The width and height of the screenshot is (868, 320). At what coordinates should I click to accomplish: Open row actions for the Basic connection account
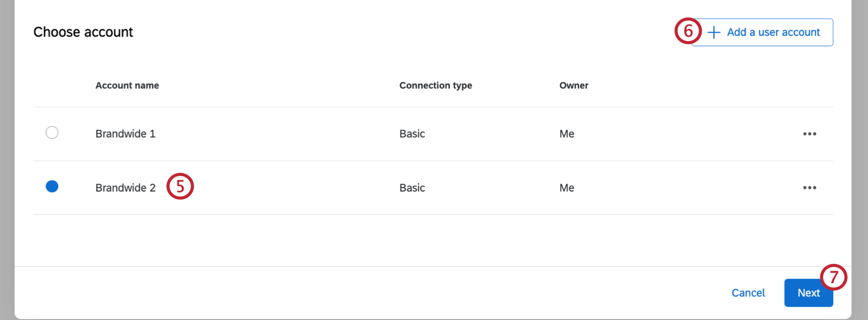tap(810, 133)
